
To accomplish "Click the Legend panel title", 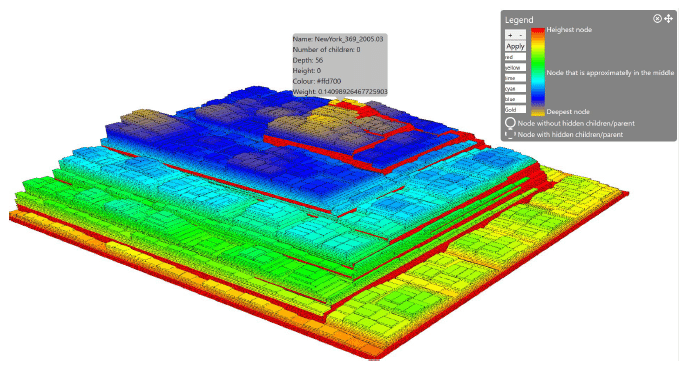I will pyautogui.click(x=519, y=20).
